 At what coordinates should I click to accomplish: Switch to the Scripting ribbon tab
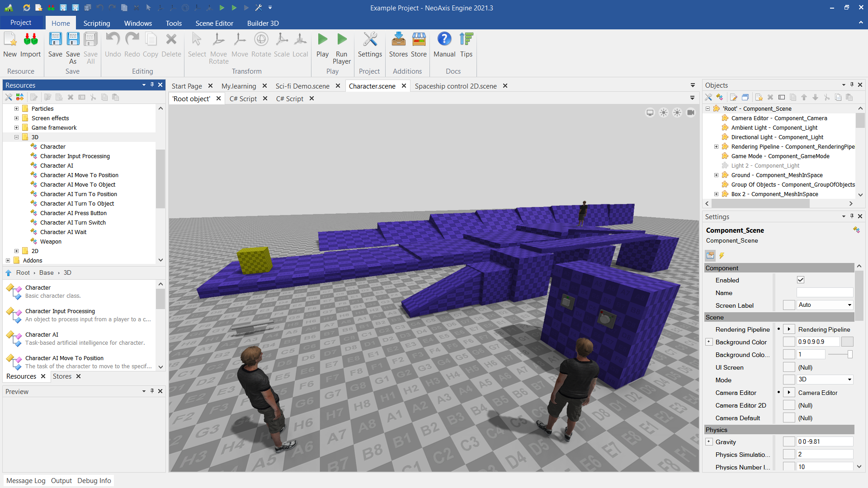(96, 23)
